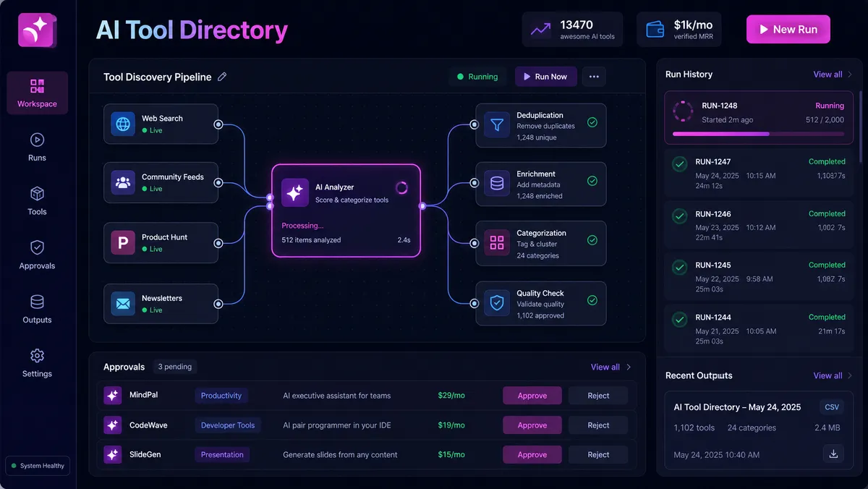Edit the Tool Discovery Pipeline name
The height and width of the screenshot is (489, 868).
pyautogui.click(x=222, y=77)
